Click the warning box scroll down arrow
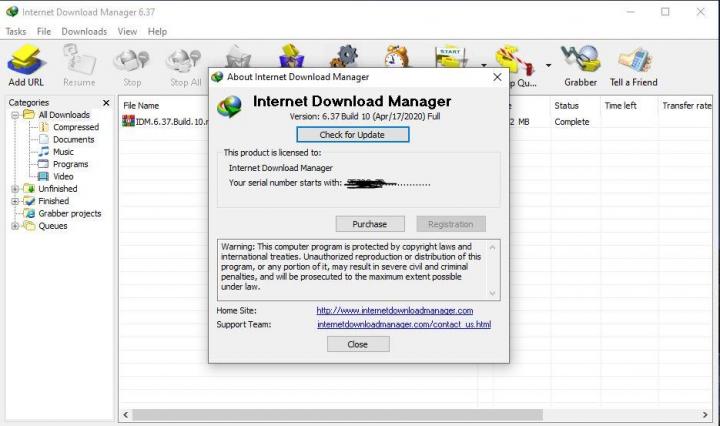The width and height of the screenshot is (720, 426). pos(492,293)
